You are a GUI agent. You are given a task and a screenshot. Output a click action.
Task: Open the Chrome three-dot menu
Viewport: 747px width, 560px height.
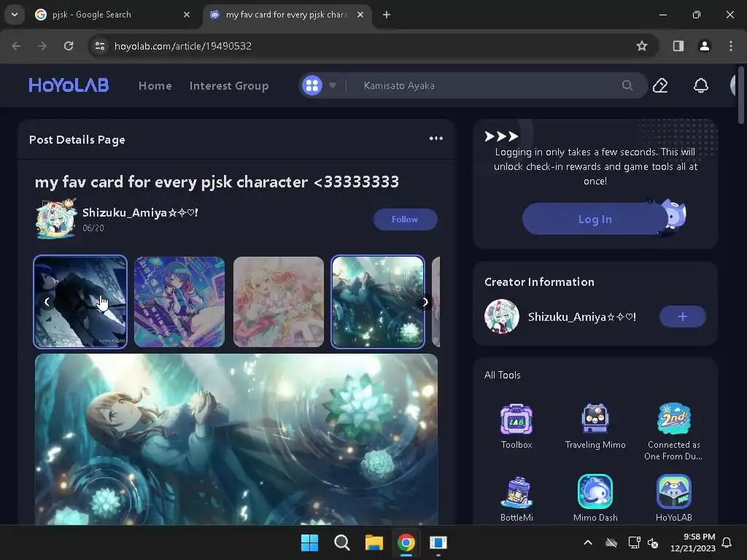[731, 46]
